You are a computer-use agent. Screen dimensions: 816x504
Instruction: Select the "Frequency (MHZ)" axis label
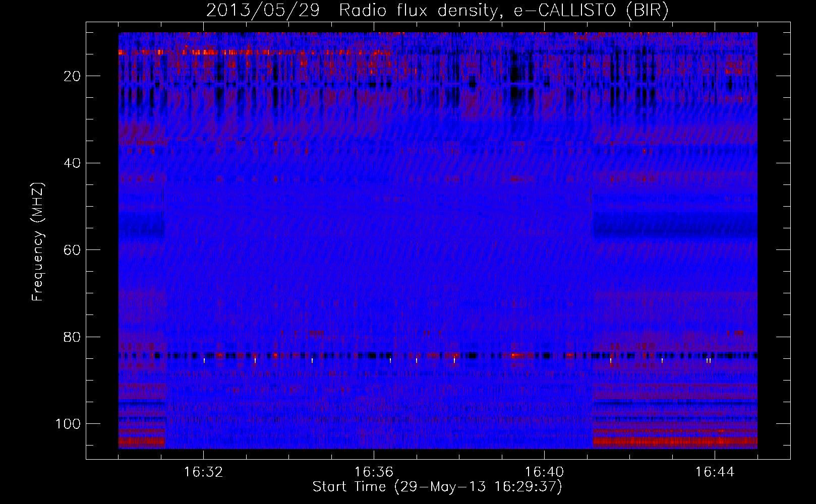(38, 242)
